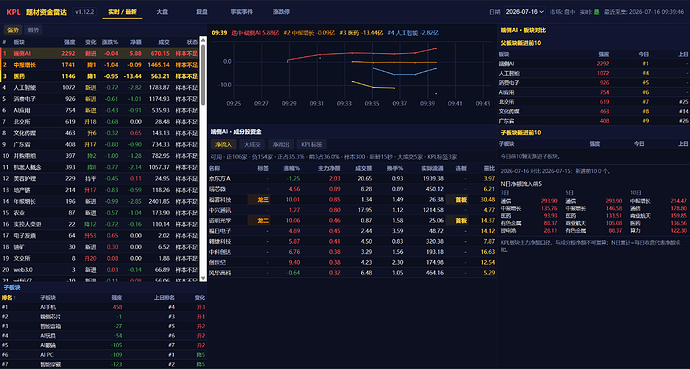The width and height of the screenshot is (690, 369).
Task: Click comparison row 广东省 ranked #9
Action: (594, 121)
